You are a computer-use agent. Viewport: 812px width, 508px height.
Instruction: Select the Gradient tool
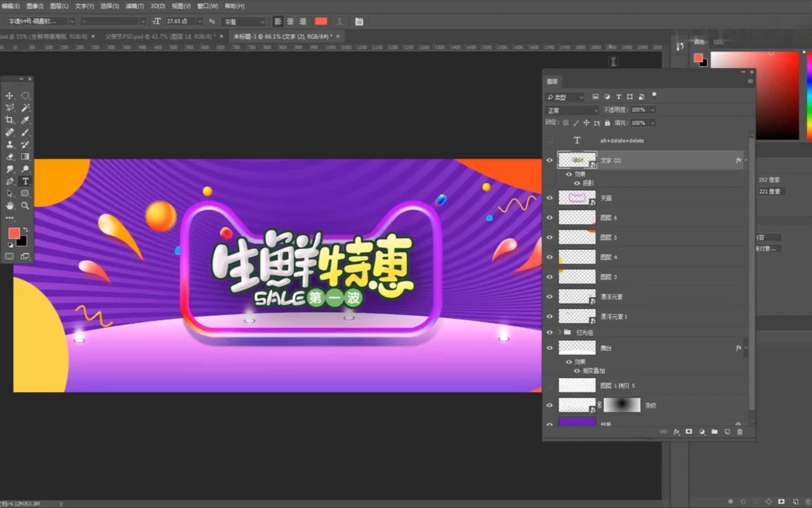tap(25, 157)
